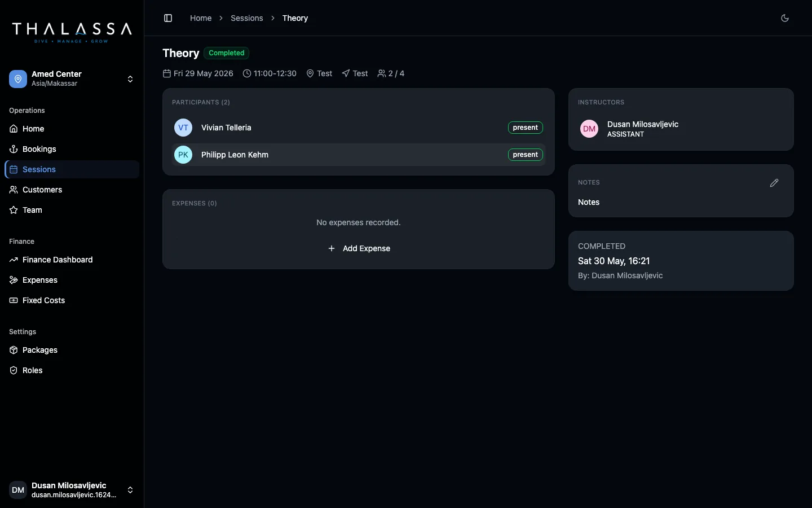Click Vivian Telleria's present status badge
The image size is (812, 508).
pyautogui.click(x=526, y=128)
